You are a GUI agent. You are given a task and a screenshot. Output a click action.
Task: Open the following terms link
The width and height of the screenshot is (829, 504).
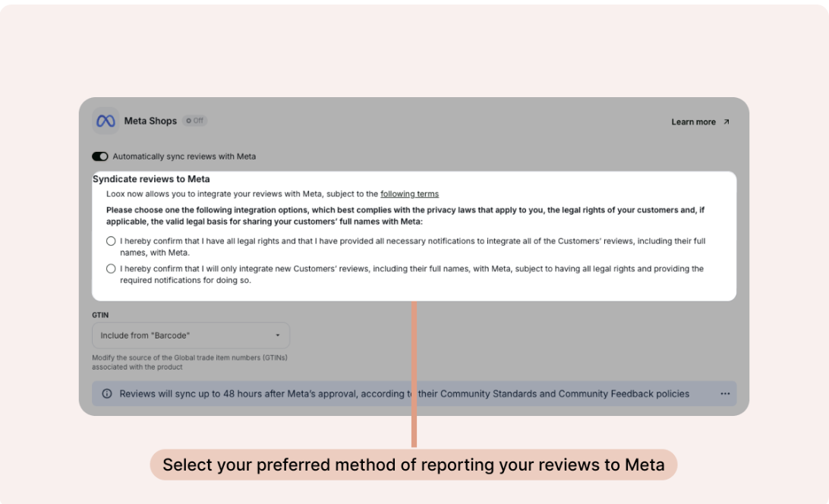point(409,194)
